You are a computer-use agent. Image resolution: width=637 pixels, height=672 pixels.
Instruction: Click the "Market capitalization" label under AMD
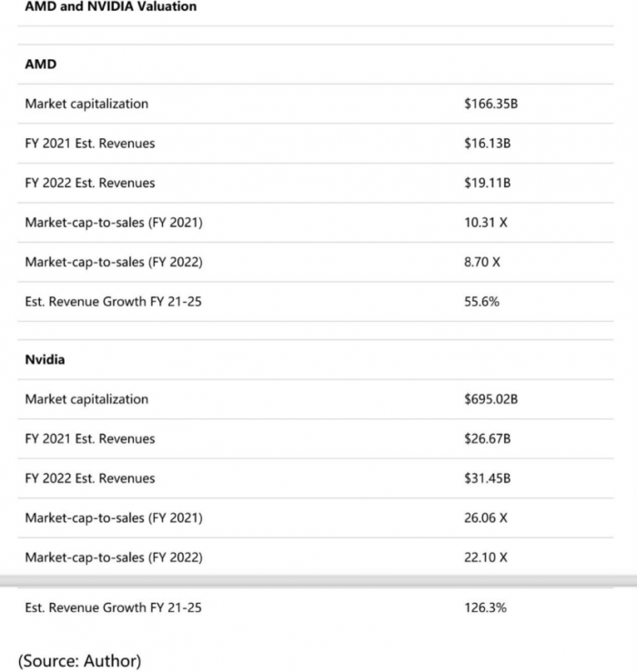[x=86, y=104]
